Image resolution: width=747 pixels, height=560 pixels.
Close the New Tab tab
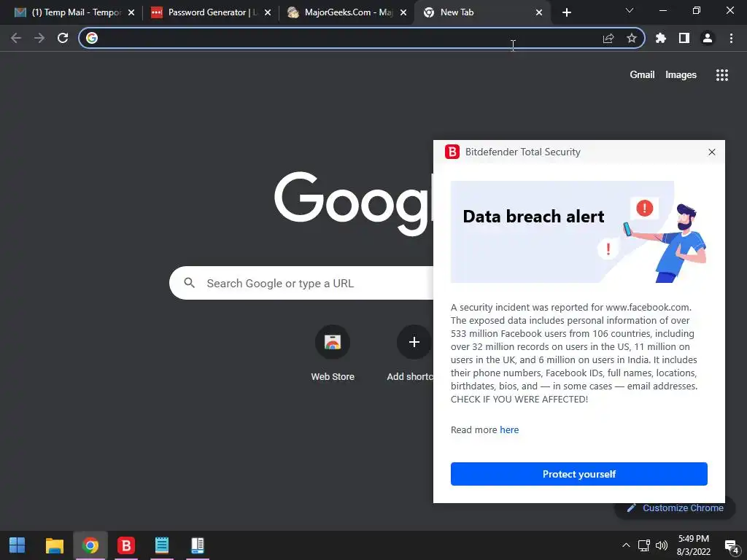pyautogui.click(x=539, y=12)
